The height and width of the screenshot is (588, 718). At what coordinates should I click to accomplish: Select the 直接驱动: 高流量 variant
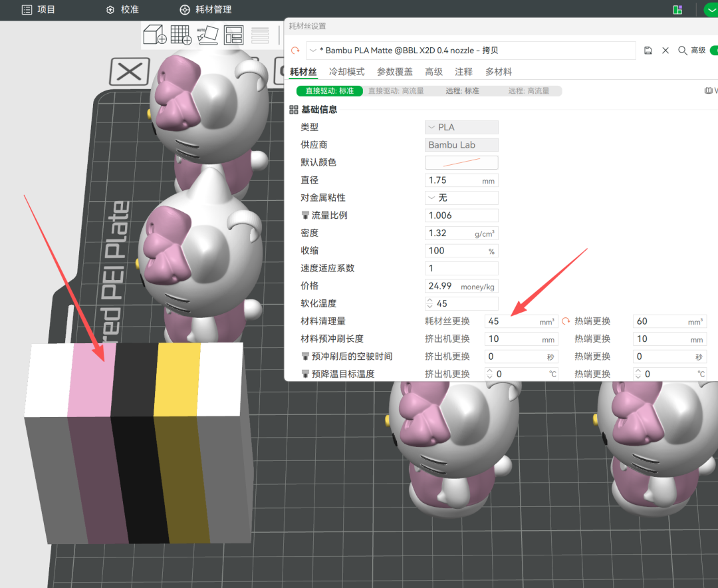coord(396,90)
